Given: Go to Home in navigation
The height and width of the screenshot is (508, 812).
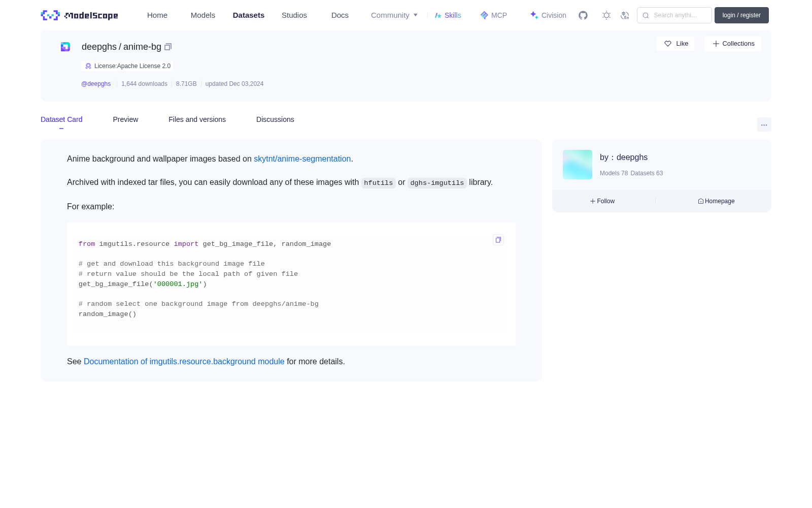Looking at the screenshot, I should [x=157, y=15].
